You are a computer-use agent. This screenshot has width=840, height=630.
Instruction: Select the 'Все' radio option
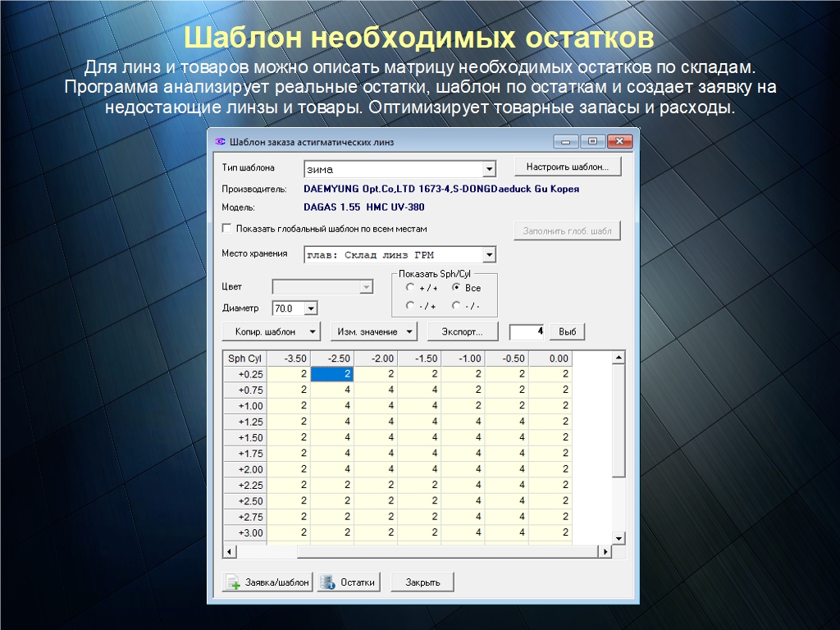[456, 288]
